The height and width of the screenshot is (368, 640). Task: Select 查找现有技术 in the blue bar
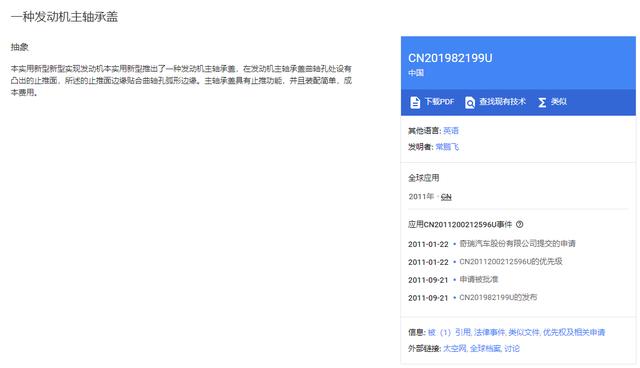(x=502, y=102)
